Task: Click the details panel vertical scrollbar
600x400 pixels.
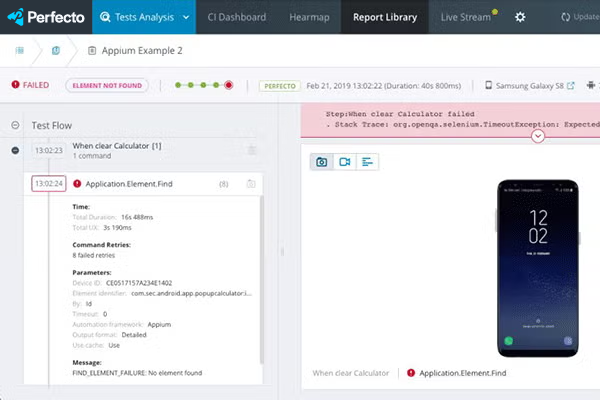Action: point(262,279)
